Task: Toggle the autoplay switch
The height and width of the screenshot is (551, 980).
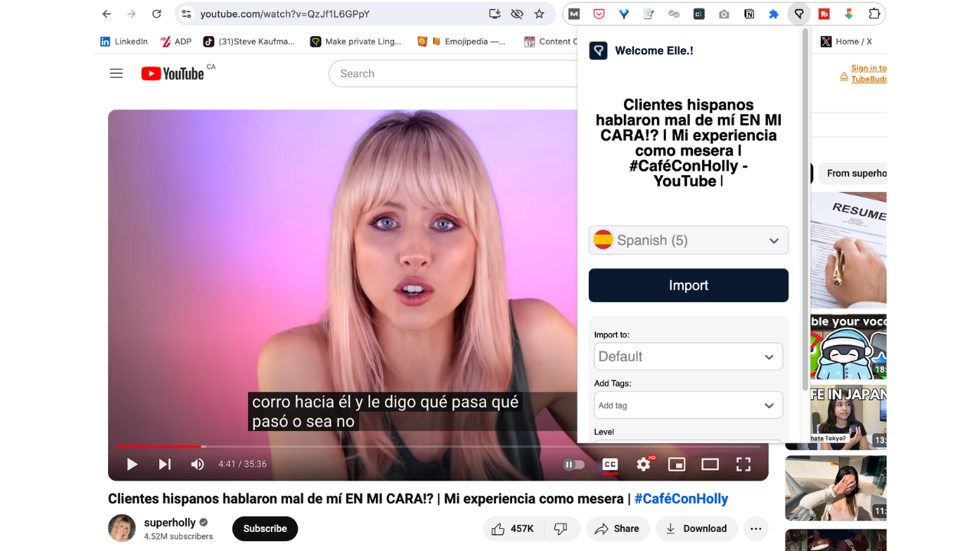Action: 573,464
